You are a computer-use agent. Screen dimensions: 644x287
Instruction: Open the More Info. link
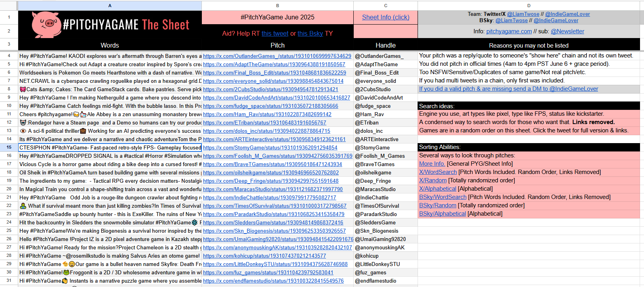[x=432, y=164]
